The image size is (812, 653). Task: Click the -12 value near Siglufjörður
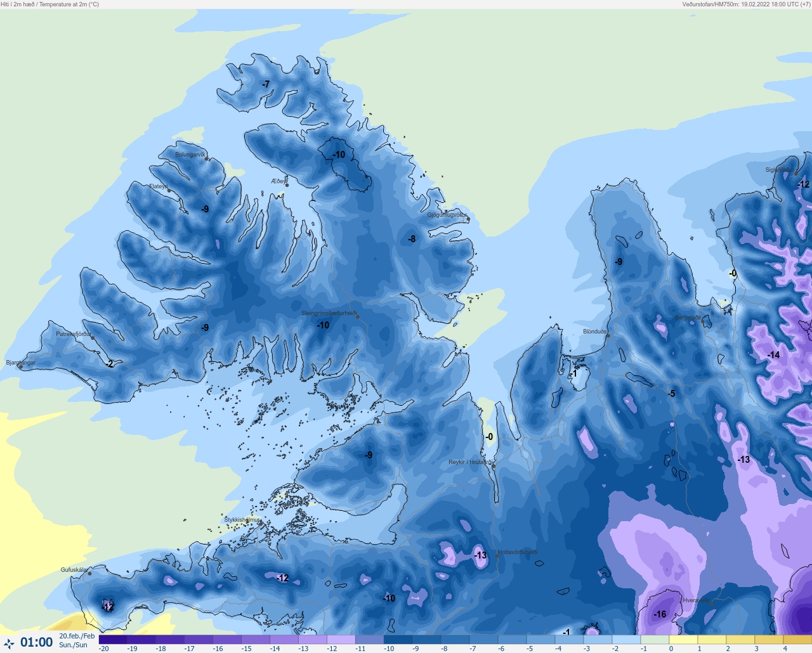click(x=803, y=184)
